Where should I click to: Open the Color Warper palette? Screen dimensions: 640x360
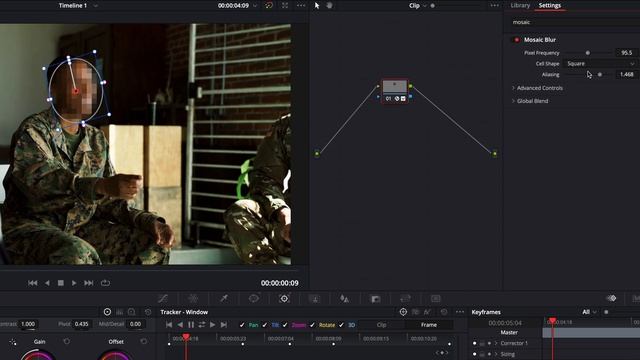[x=193, y=298]
